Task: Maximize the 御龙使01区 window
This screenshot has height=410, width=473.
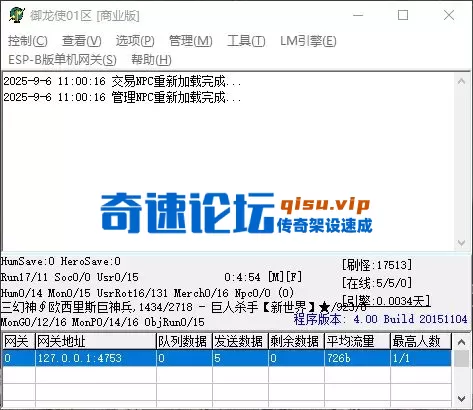Action: point(403,15)
